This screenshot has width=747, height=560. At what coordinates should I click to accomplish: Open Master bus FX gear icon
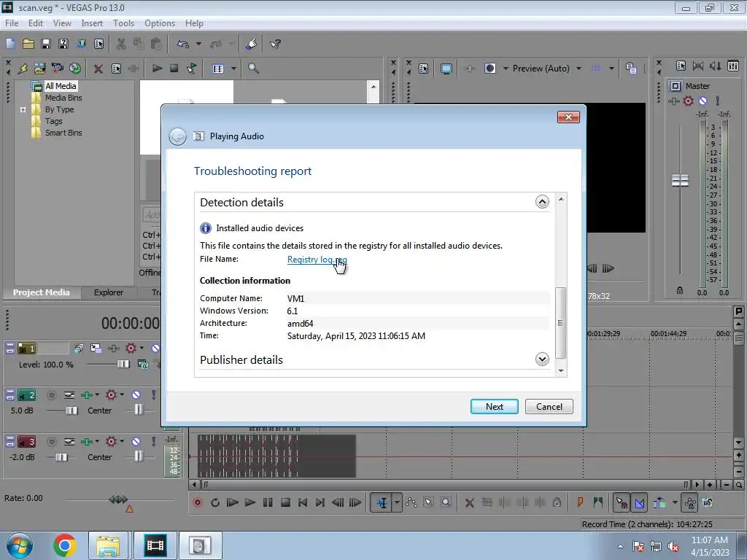(688, 101)
